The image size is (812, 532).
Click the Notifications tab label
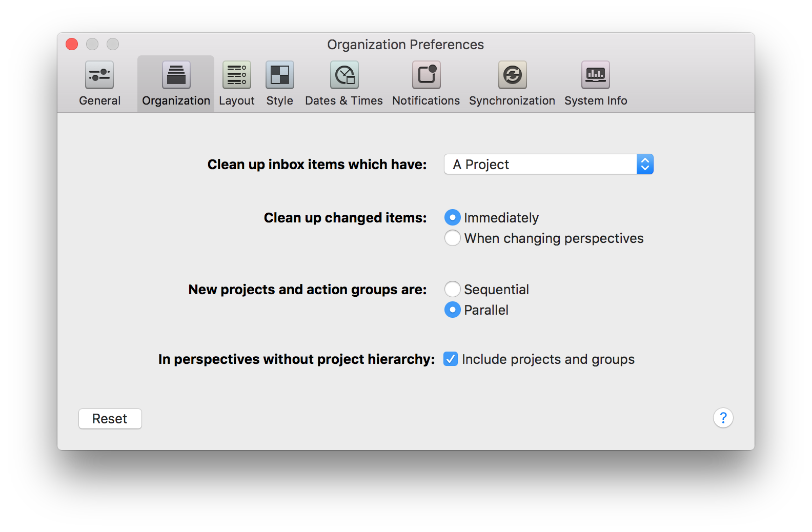click(426, 101)
